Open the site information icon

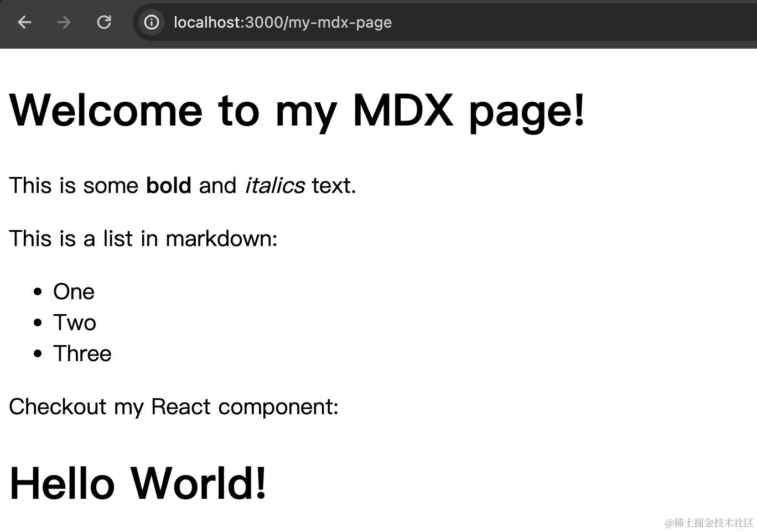[151, 22]
